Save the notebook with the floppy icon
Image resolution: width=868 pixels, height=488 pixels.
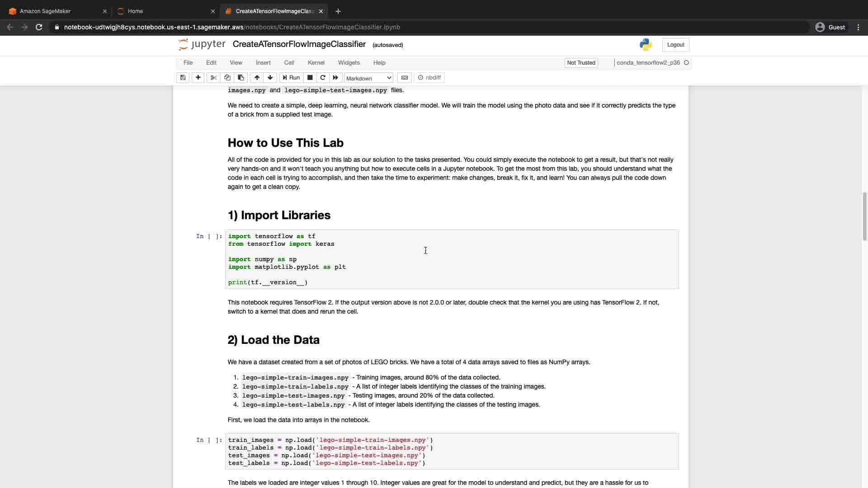pos(183,78)
